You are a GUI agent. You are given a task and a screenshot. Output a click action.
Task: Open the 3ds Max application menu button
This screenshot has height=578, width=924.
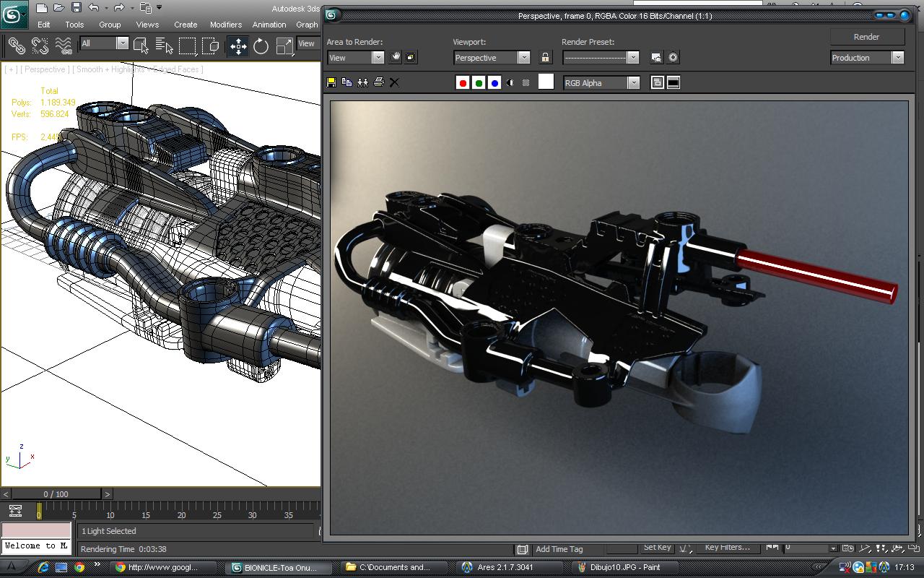point(14,14)
